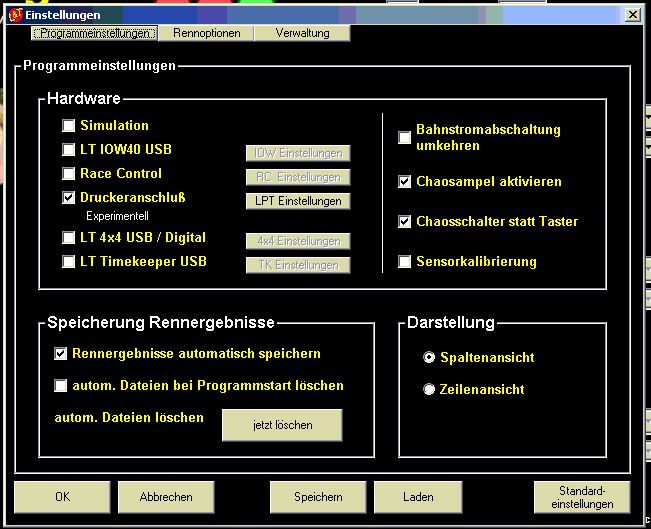The width and height of the screenshot is (651, 529).
Task: Uncheck the Druckeranschluß checkbox
Action: 69,198
